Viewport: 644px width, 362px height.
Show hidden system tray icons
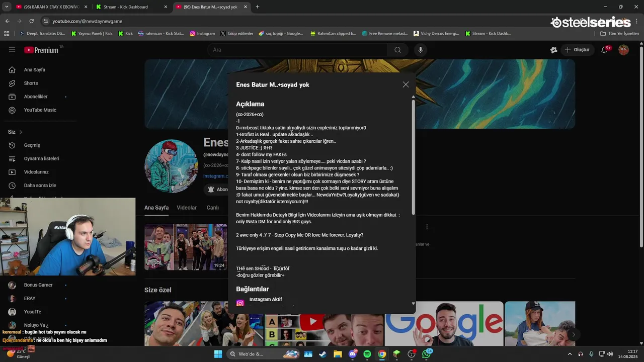tap(570, 354)
